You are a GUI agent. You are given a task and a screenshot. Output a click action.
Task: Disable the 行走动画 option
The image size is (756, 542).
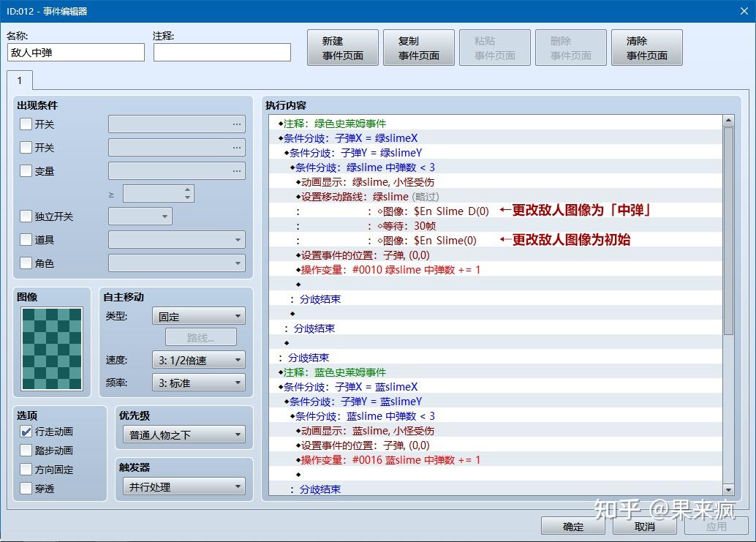pos(27,432)
